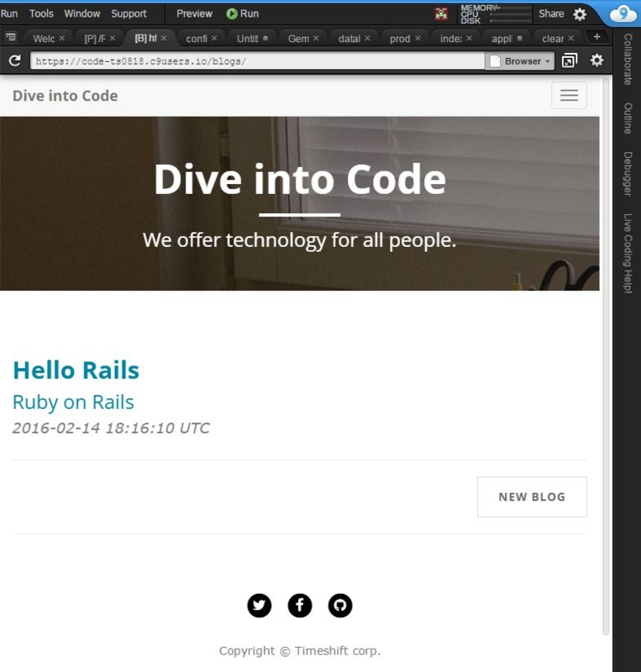Viewport: 641px width, 672px height.
Task: Open the Facebook social link
Action: coord(300,605)
